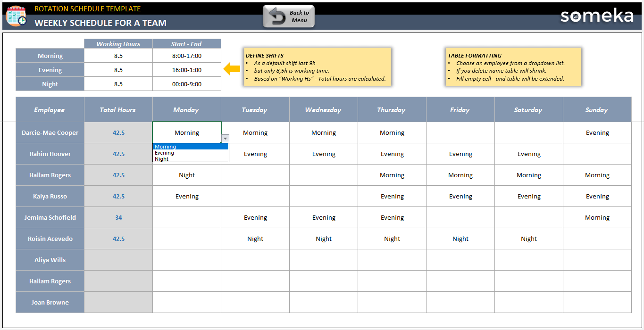The image size is (644, 330).
Task: Click the 00:00-9:00 start-end cell
Action: (187, 84)
